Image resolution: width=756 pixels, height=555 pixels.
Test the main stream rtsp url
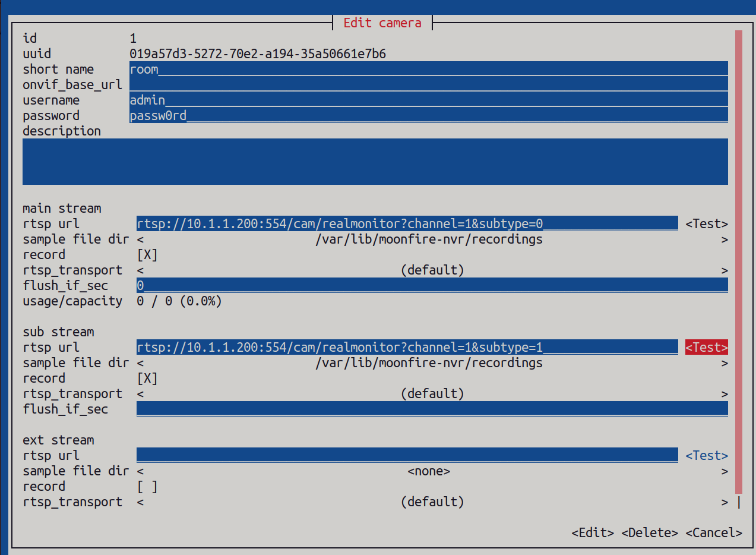click(x=706, y=224)
